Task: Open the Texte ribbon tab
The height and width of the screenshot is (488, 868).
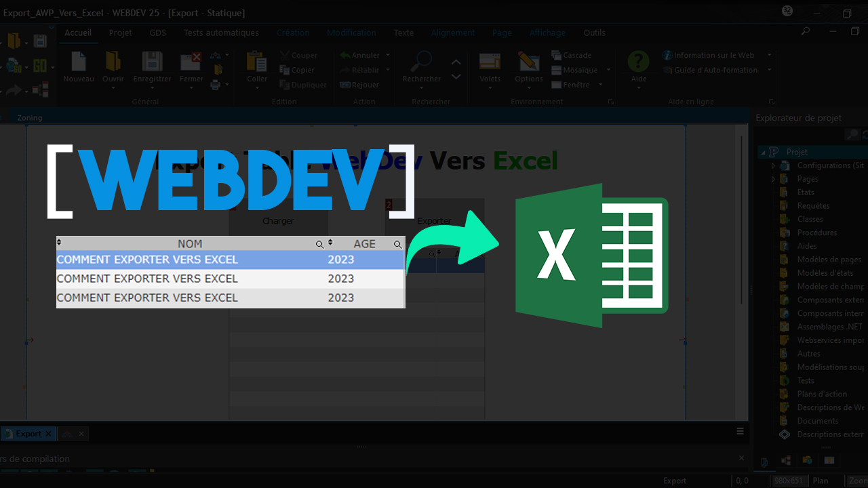Action: click(x=403, y=33)
